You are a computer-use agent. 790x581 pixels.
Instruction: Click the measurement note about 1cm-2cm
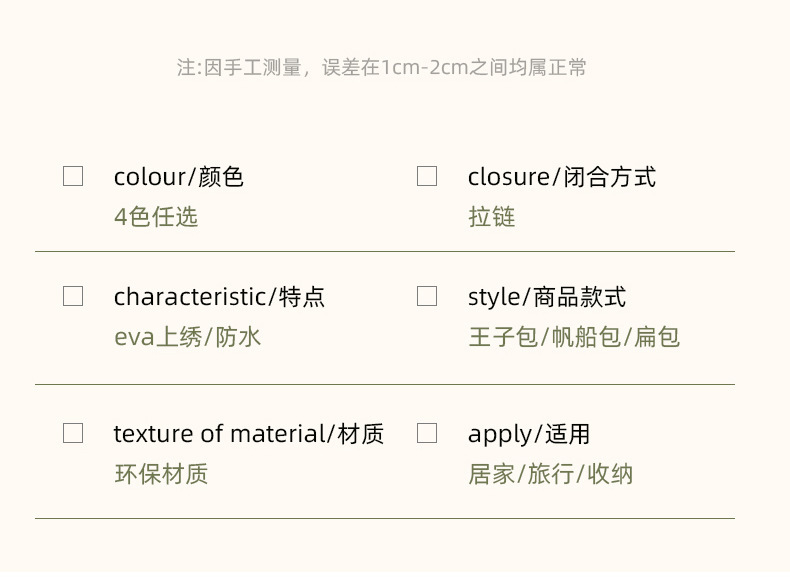coord(381,68)
